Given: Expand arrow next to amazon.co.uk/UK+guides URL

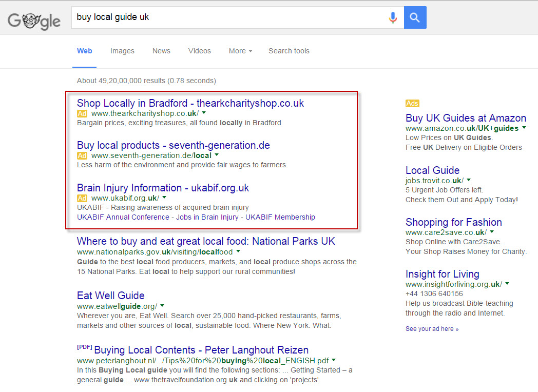Looking at the screenshot, I should click(524, 128).
